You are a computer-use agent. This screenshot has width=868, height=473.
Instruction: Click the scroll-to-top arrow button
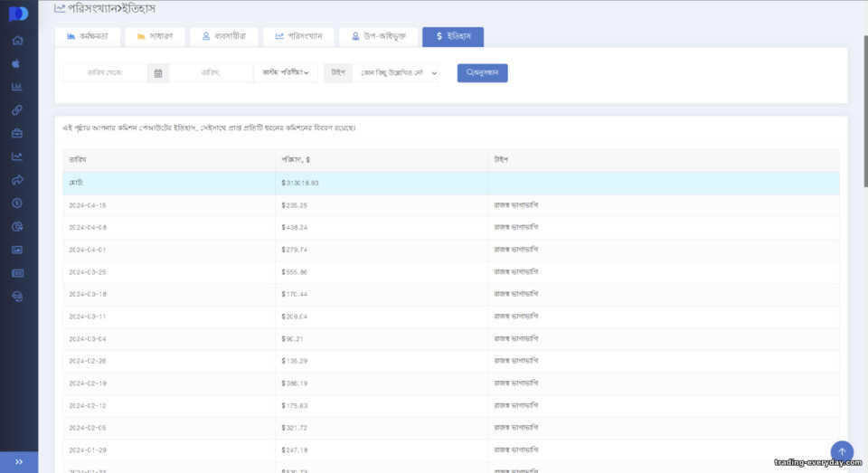tap(842, 451)
